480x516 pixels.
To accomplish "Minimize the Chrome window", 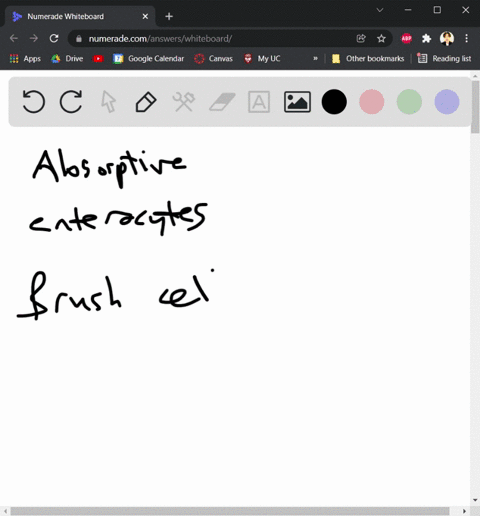I will tap(408, 10).
